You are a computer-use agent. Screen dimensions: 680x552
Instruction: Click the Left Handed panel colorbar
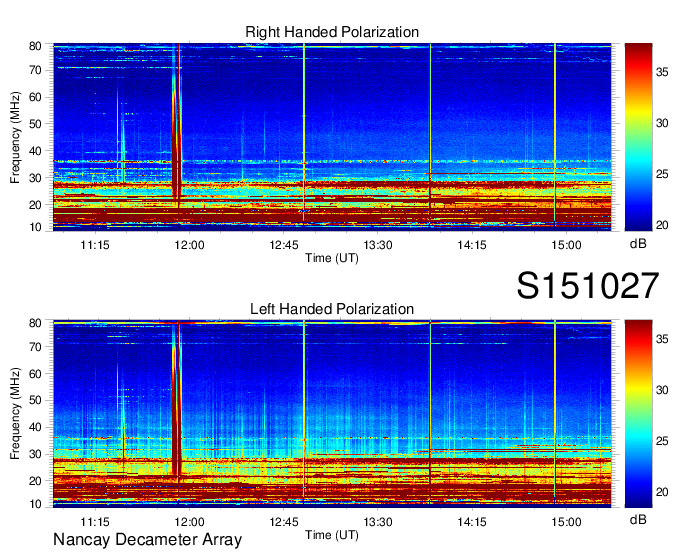pyautogui.click(x=638, y=414)
